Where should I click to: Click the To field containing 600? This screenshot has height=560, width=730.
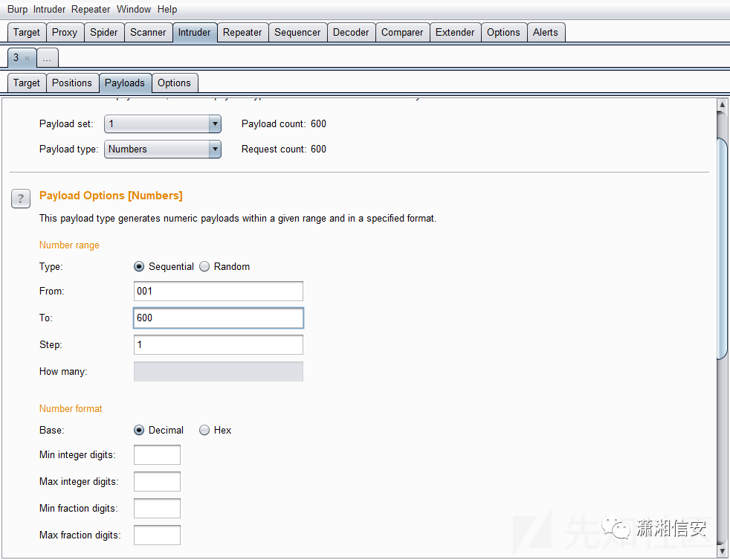point(219,318)
